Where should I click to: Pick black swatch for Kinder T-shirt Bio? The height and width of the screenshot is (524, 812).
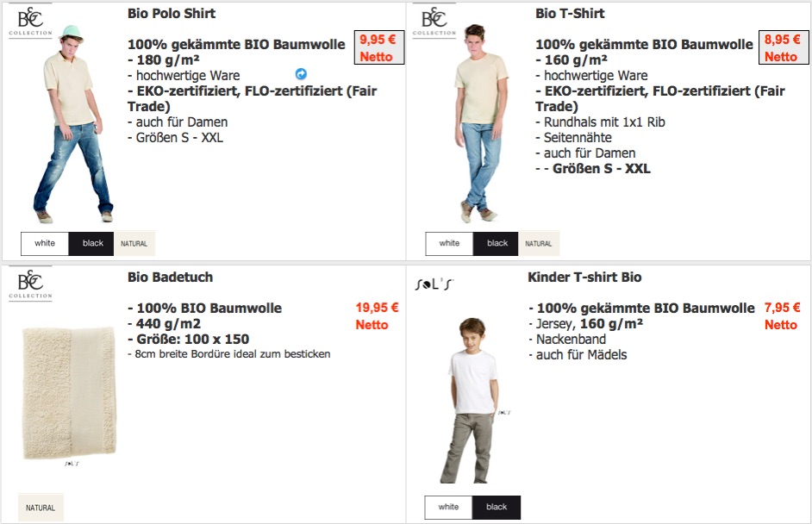tap(497, 507)
